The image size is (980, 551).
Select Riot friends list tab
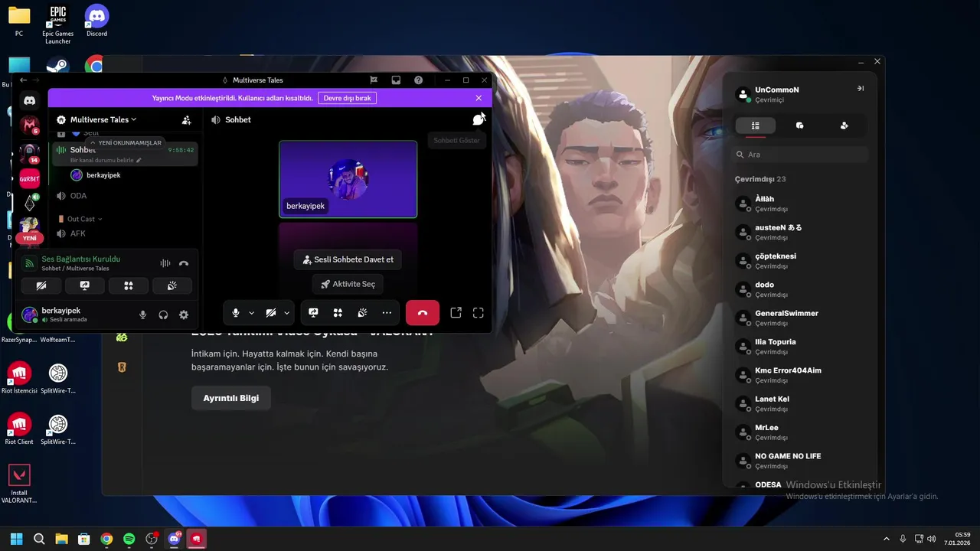[x=756, y=126]
